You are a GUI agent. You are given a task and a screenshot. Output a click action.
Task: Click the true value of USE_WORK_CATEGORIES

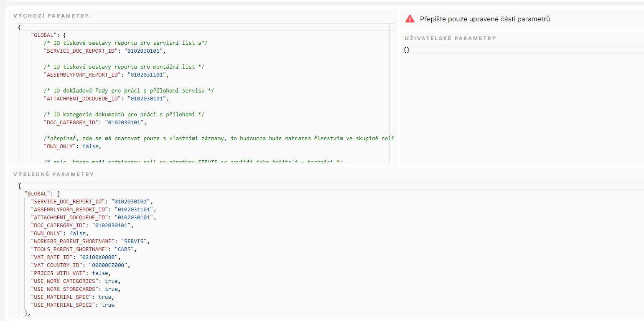click(x=111, y=281)
